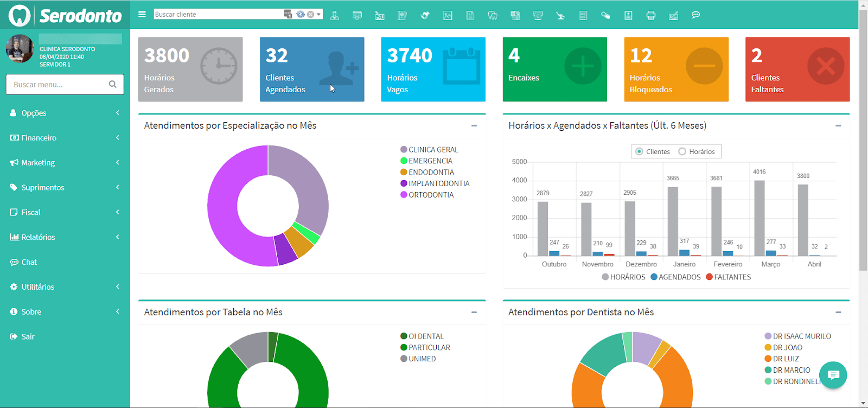Collapse Atendimentos por Especialização panel
The width and height of the screenshot is (868, 408).
coord(474,126)
